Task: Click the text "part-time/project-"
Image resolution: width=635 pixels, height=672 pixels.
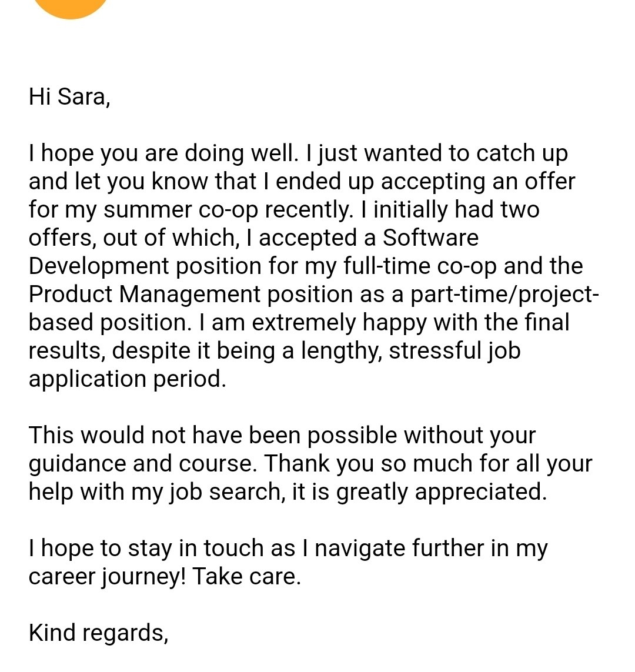Action: (x=504, y=295)
